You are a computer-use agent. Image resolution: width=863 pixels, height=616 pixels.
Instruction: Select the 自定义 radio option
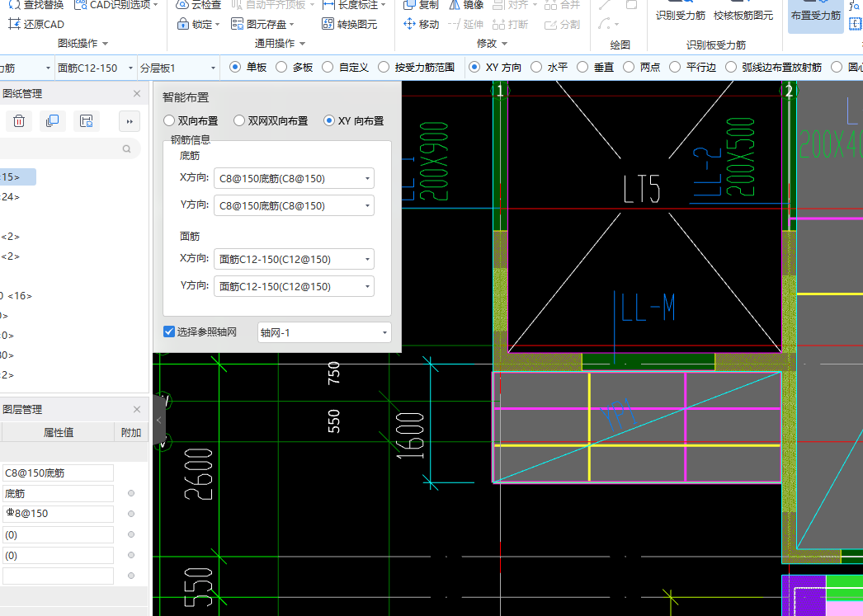(x=345, y=67)
